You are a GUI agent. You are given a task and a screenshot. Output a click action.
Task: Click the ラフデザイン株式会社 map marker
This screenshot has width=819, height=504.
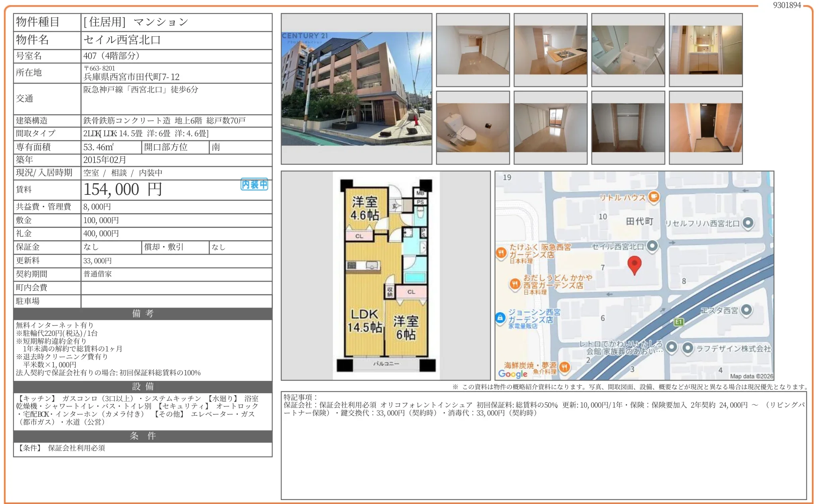[688, 348]
